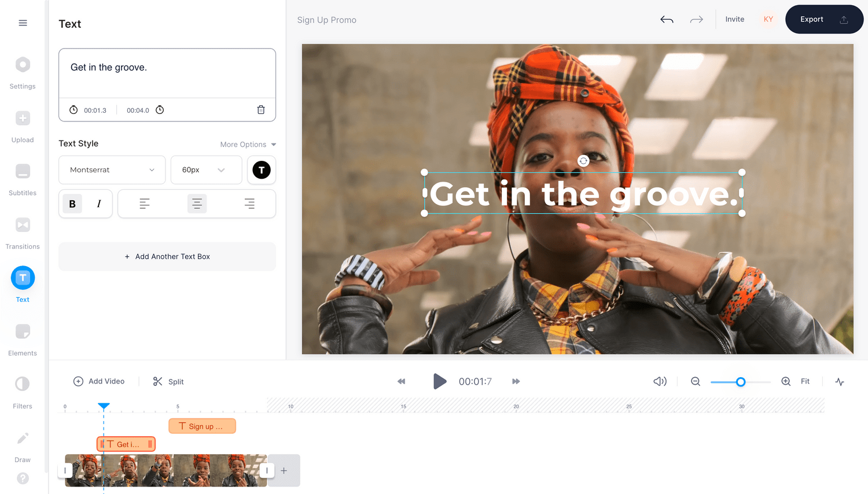The image size is (868, 494).
Task: Toggle italic on the text style
Action: [x=98, y=204]
